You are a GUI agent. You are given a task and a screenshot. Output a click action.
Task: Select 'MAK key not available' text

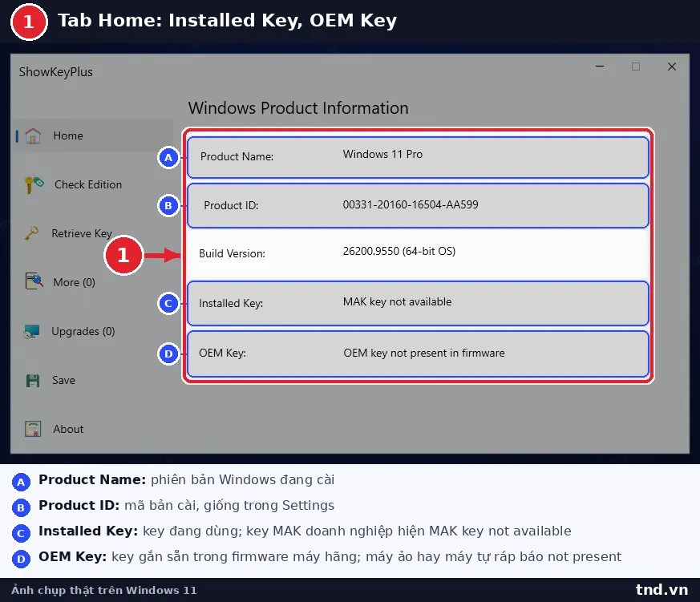point(398,301)
